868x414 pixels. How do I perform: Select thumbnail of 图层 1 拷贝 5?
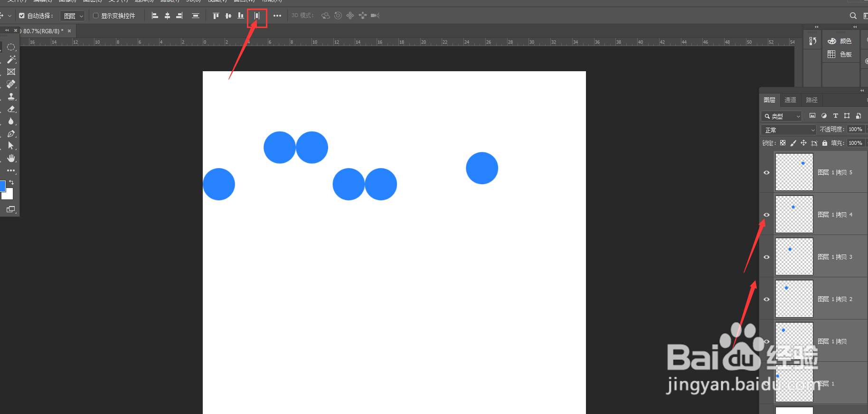pyautogui.click(x=794, y=172)
